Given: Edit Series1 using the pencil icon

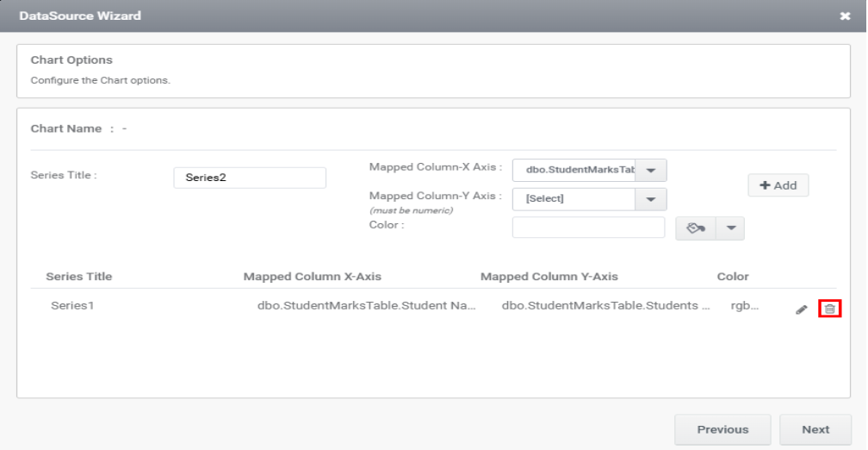Looking at the screenshot, I should 801,309.
